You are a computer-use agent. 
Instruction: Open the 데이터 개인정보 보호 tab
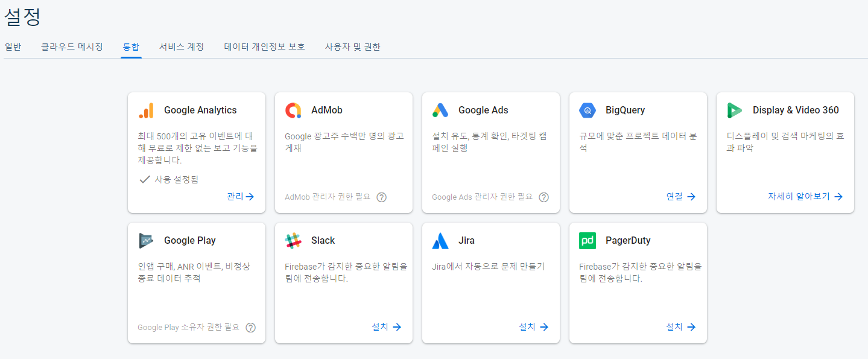264,46
